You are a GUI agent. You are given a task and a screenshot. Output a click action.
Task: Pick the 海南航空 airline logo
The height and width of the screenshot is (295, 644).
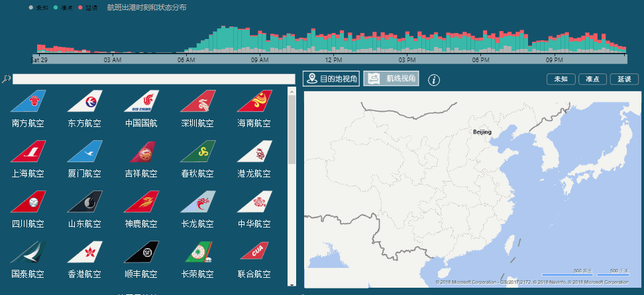click(x=254, y=101)
